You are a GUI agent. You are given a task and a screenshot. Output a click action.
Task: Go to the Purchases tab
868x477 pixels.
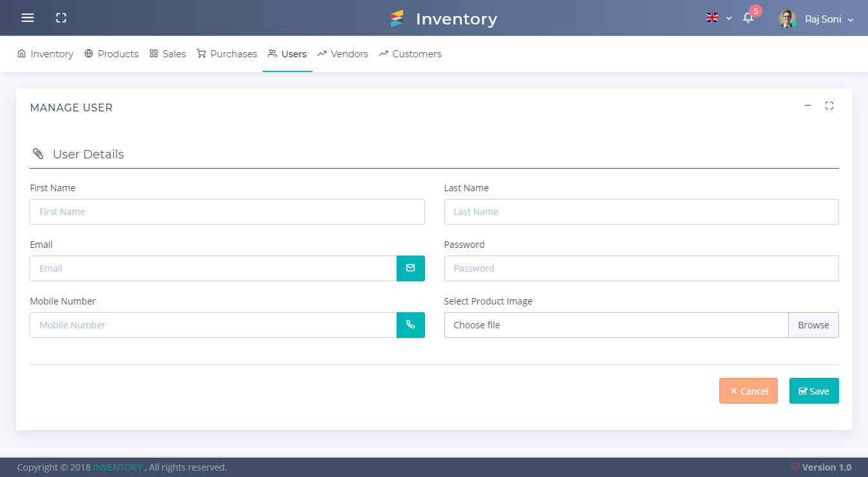coord(227,54)
